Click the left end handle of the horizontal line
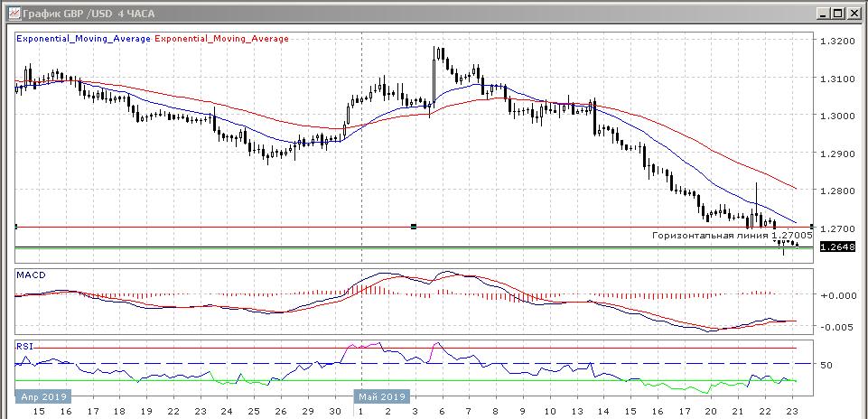Image resolution: width=868 pixels, height=419 pixels. pos(16,227)
